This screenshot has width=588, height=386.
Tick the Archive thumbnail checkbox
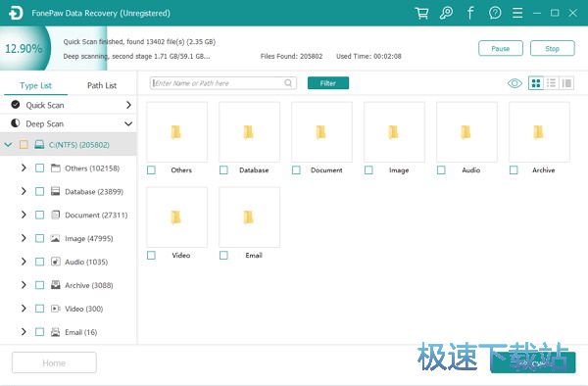coord(514,170)
